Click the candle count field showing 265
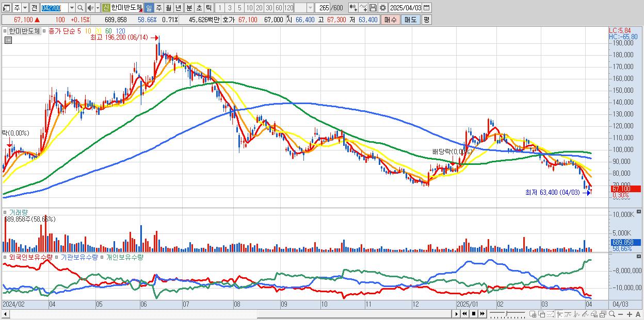 [x=323, y=8]
